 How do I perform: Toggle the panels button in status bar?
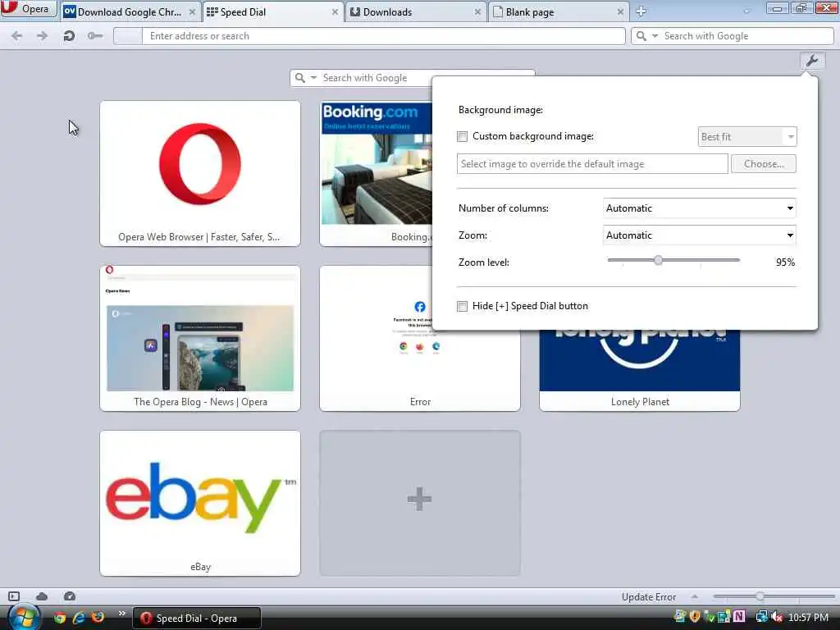pos(14,596)
